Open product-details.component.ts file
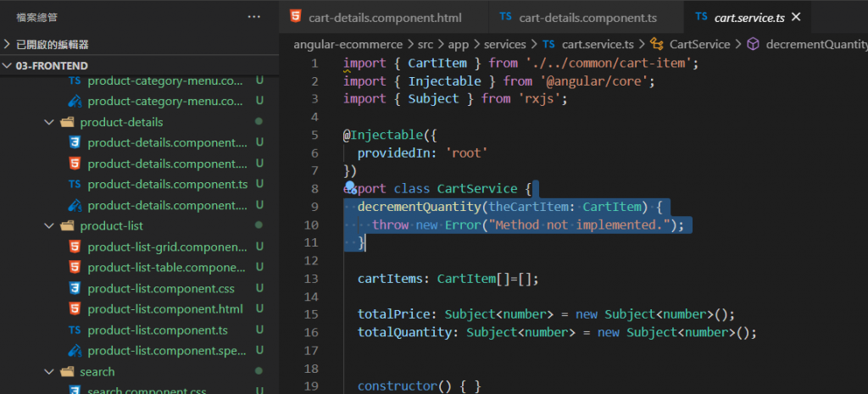The width and height of the screenshot is (868, 394). pyautogui.click(x=168, y=184)
